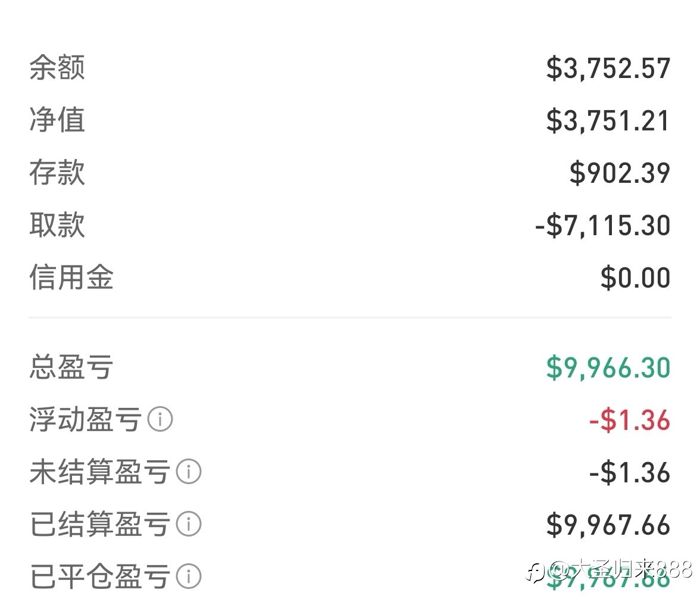Open the 取款 row label
The height and width of the screenshot is (605, 700).
57,225
